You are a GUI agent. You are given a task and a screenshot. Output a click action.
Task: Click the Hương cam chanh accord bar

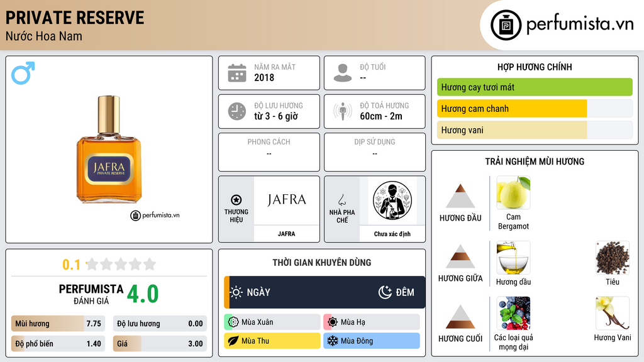535,109
